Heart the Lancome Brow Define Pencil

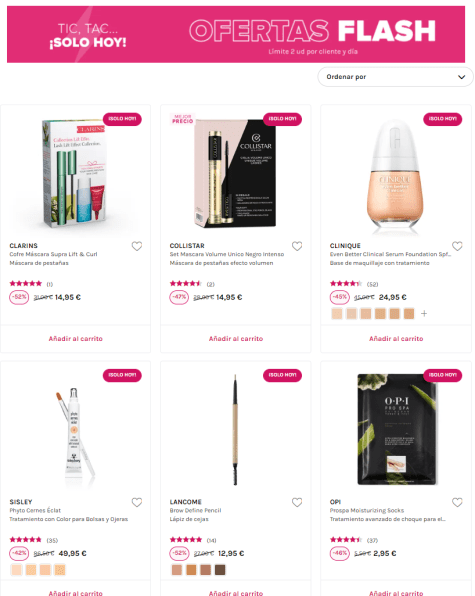coord(297,502)
